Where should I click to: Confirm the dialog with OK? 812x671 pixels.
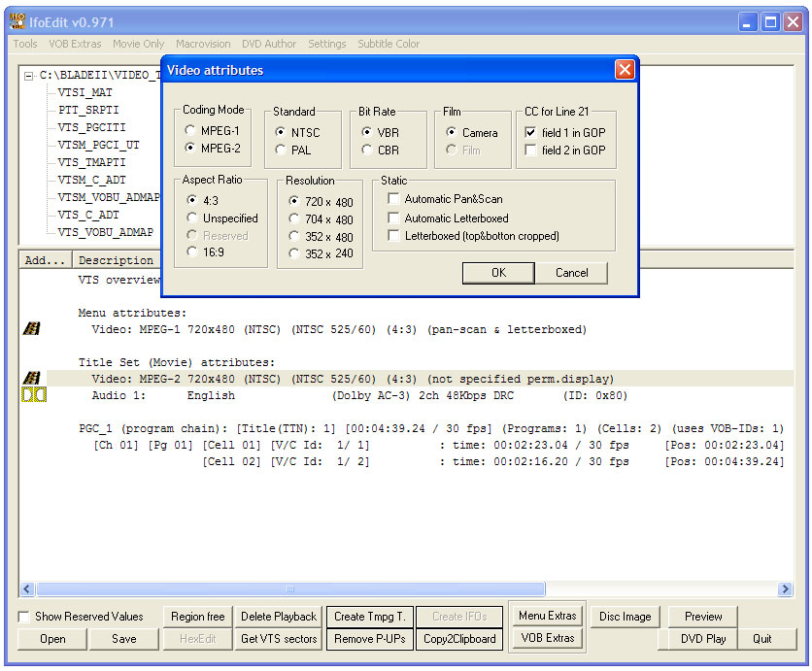(x=498, y=273)
